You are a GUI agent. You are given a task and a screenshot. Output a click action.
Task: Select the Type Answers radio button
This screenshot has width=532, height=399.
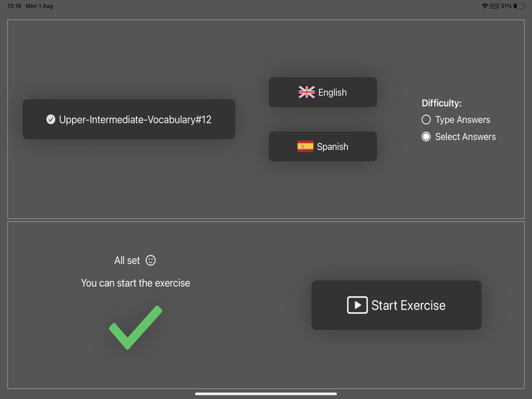click(426, 119)
